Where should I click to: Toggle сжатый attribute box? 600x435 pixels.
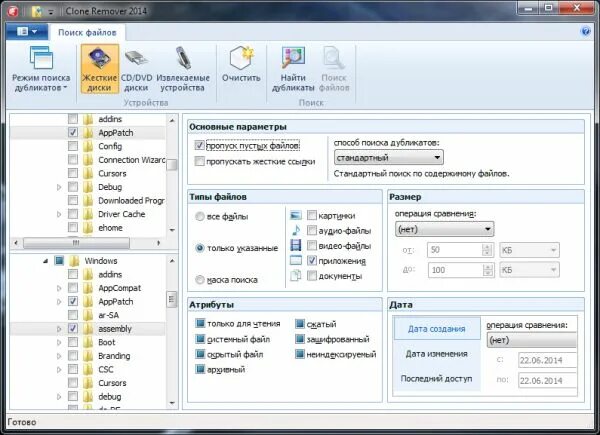pyautogui.click(x=299, y=324)
